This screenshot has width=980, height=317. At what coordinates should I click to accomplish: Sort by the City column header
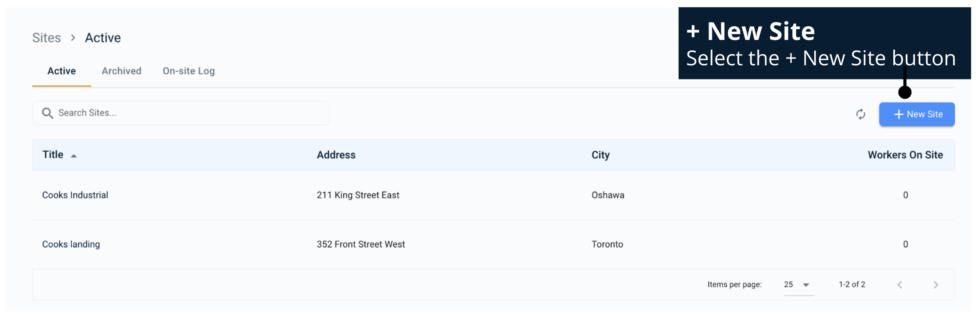[600, 155]
